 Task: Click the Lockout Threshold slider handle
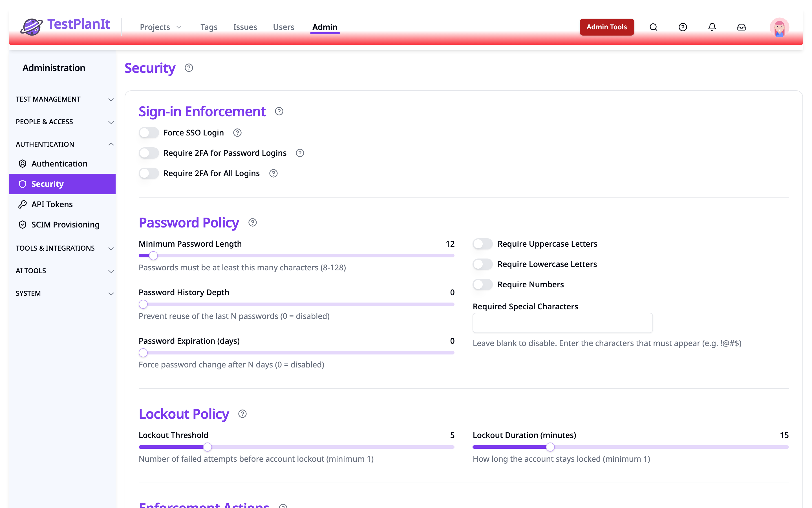208,447
